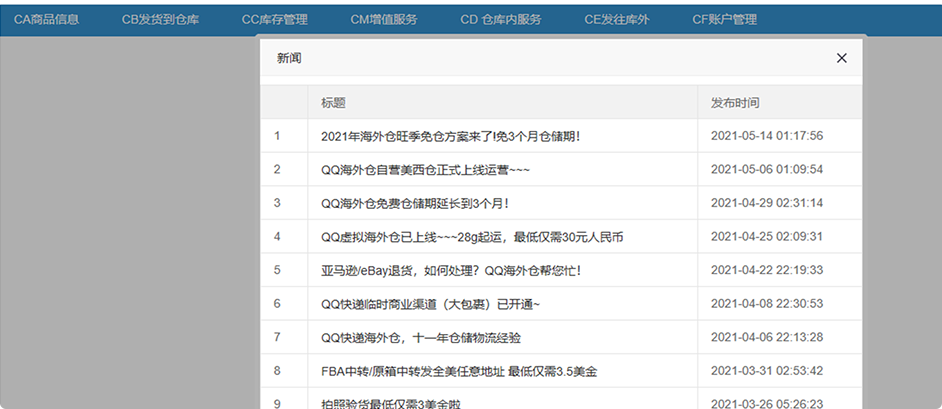
Task: Click the 标题 column header
Action: (333, 103)
